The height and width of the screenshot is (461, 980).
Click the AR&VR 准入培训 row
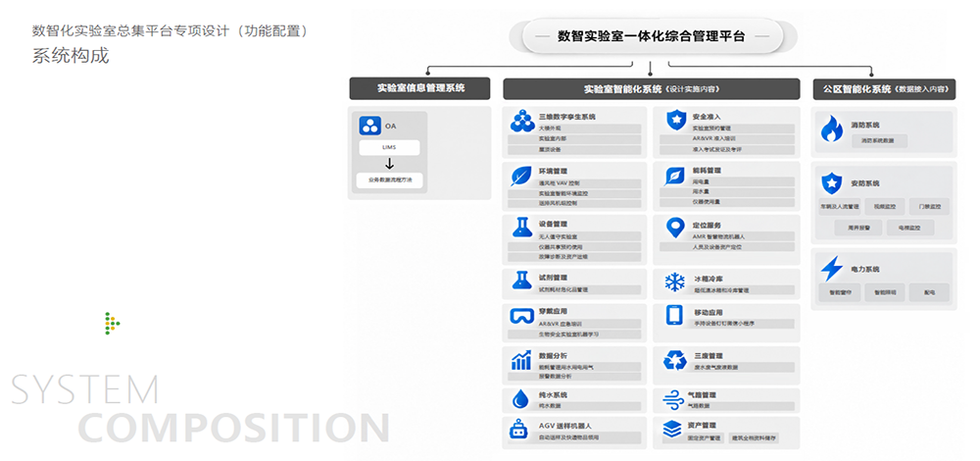(x=727, y=139)
